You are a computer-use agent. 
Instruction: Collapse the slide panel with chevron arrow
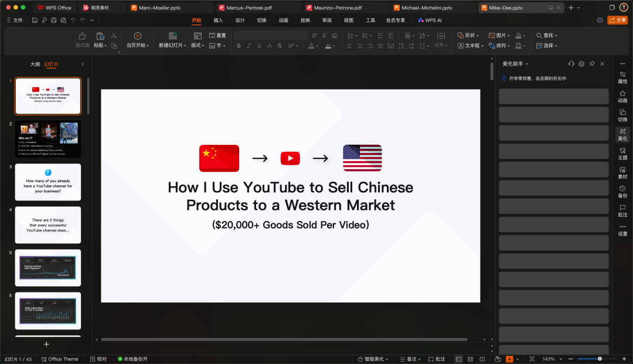83,64
